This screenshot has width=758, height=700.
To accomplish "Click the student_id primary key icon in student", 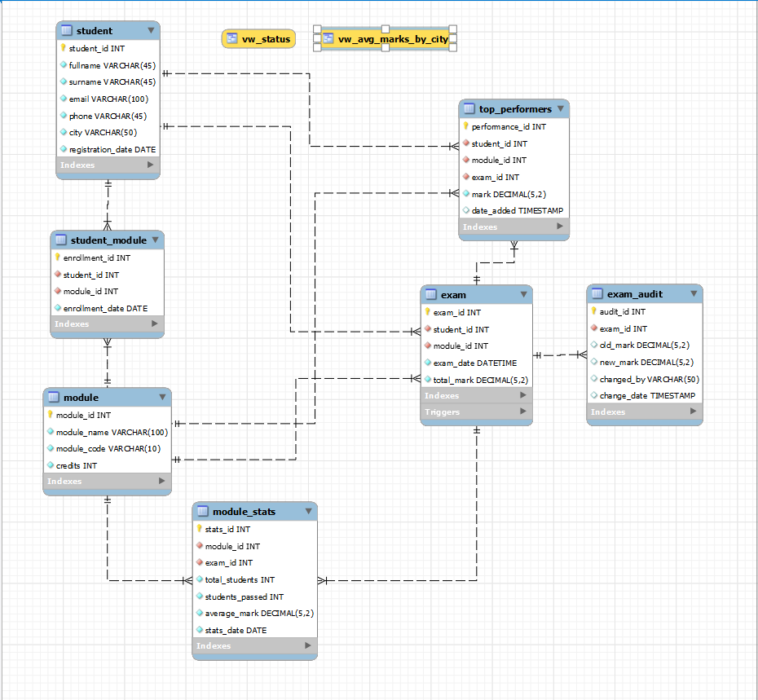I will pyautogui.click(x=64, y=48).
